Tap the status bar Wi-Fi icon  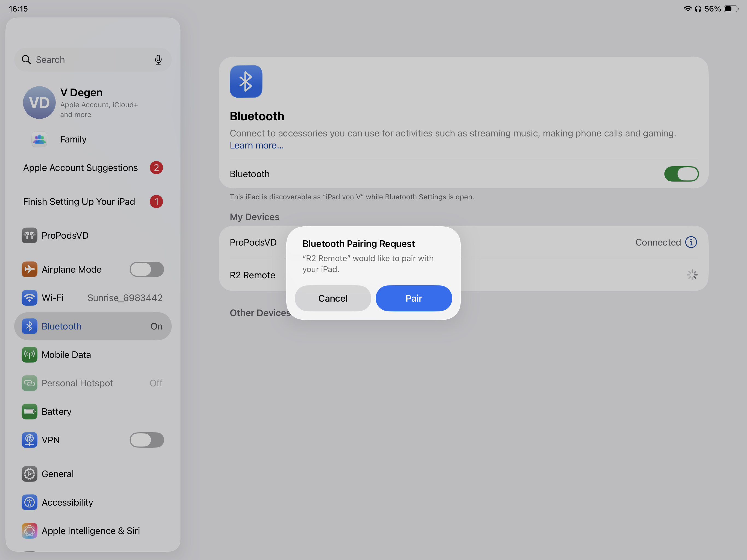click(x=688, y=9)
